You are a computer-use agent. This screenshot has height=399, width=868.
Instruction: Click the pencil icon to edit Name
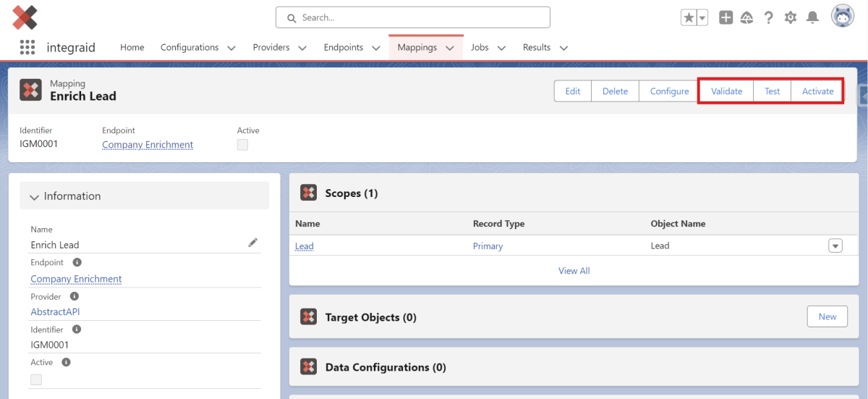point(252,243)
